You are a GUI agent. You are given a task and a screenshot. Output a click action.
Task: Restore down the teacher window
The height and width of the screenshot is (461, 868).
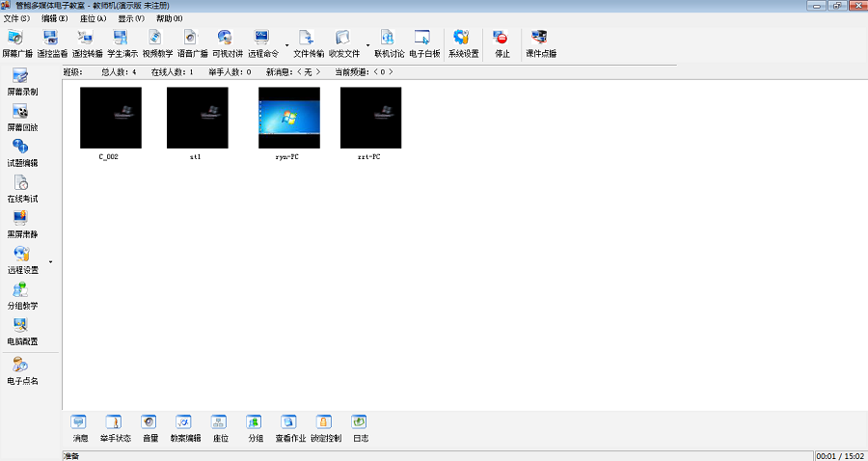(x=836, y=5)
